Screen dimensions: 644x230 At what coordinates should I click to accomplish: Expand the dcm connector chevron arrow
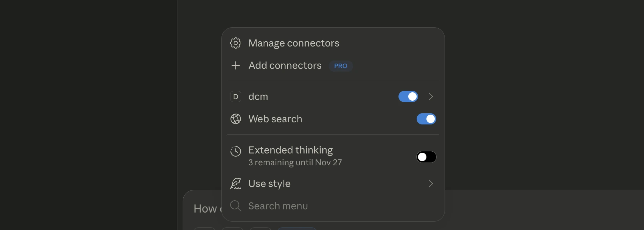431,96
